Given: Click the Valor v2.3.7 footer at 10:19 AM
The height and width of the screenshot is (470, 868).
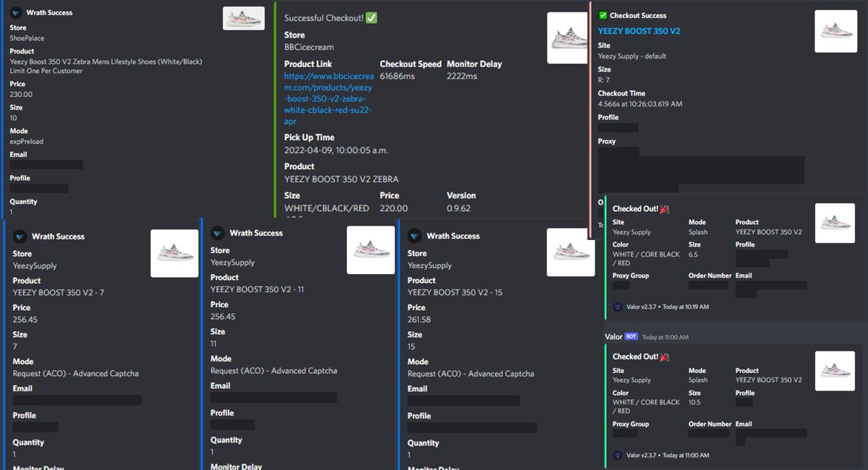Looking at the screenshot, I should [x=668, y=307].
